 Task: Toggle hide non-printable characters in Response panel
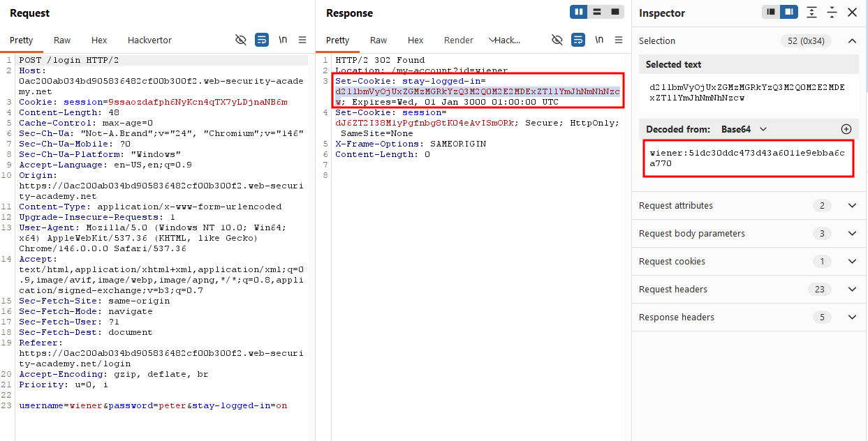(557, 40)
